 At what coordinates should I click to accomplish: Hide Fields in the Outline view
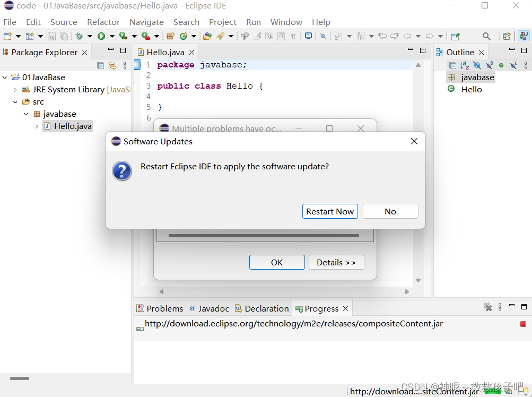click(x=476, y=65)
